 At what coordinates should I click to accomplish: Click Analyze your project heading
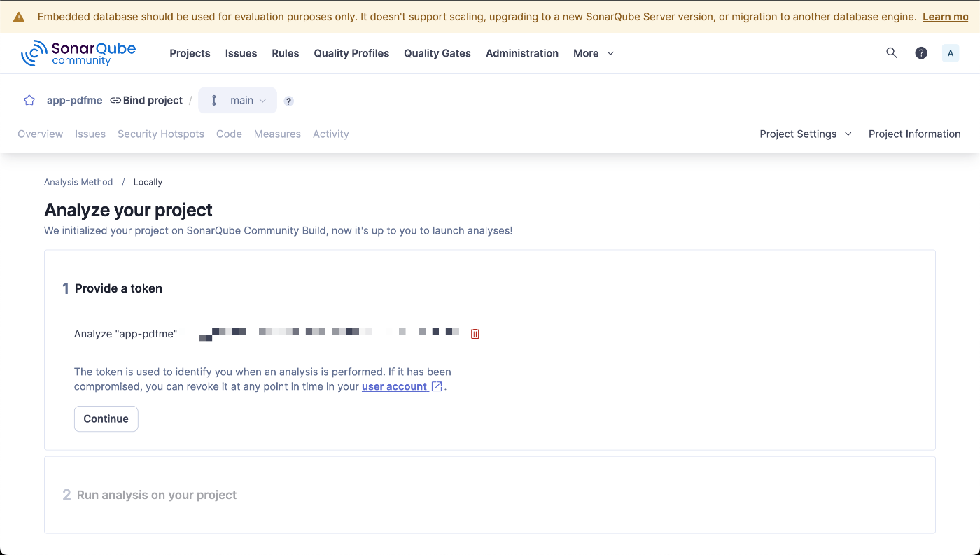coord(128,210)
